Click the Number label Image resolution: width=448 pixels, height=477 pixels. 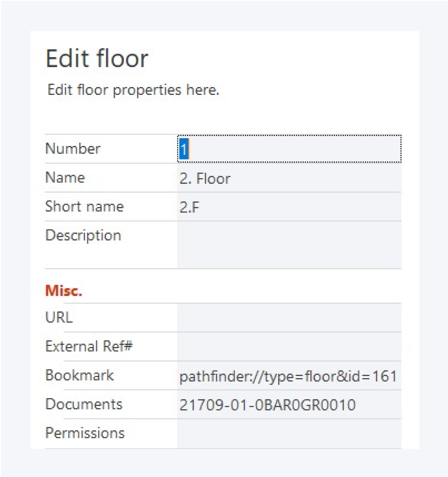pyautogui.click(x=72, y=149)
